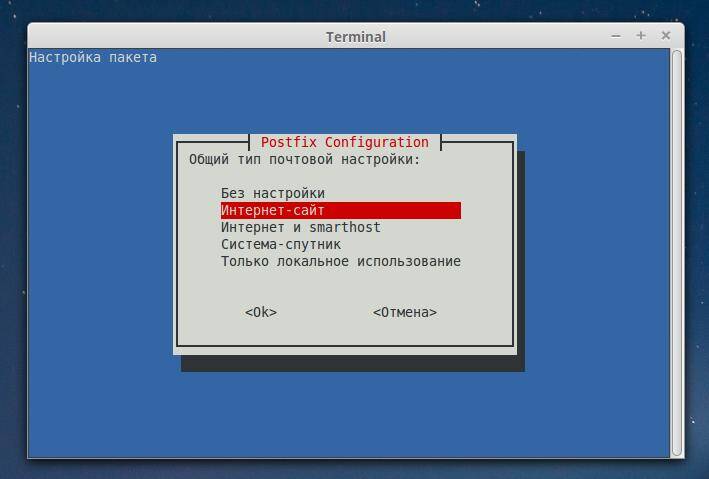
Task: Confirm with the <Ok> button
Action: pyautogui.click(x=261, y=312)
